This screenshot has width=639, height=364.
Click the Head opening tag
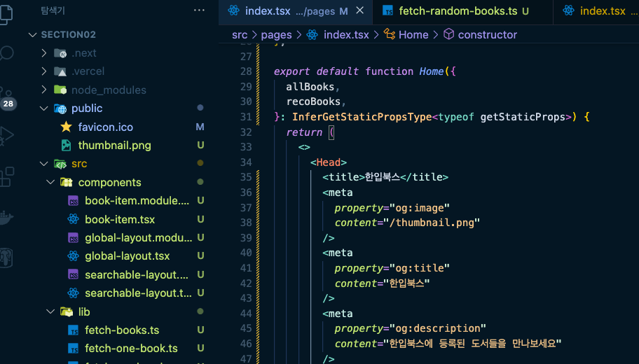[x=329, y=162]
